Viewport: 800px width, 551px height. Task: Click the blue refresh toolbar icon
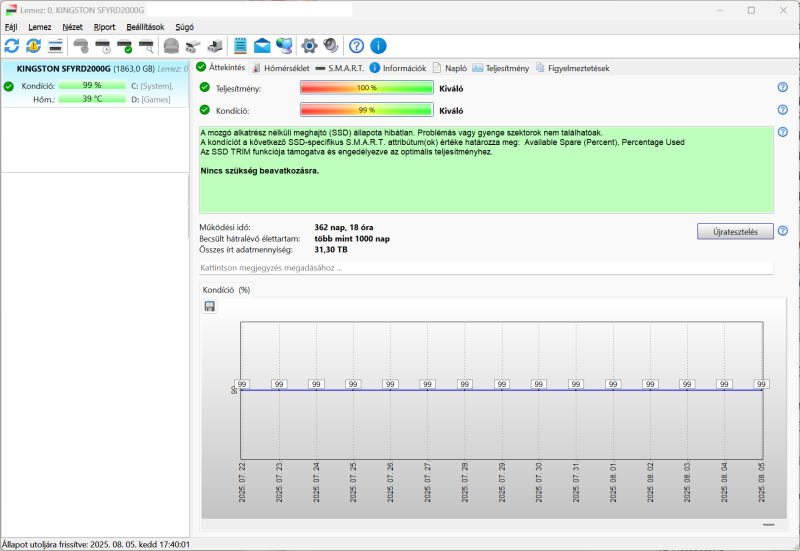(x=12, y=46)
